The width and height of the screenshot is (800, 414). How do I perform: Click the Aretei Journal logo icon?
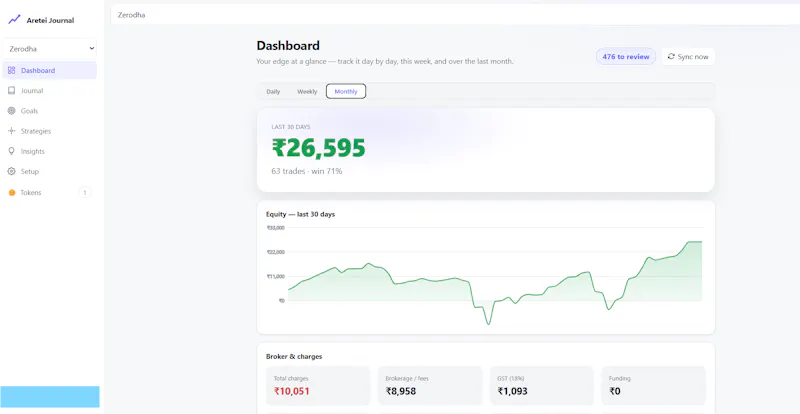[14, 20]
